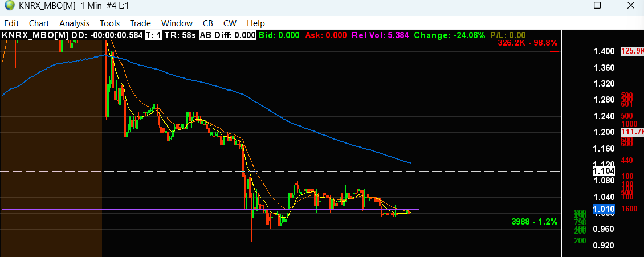Open the Window menu
Image resolution: width=644 pixels, height=257 pixels.
pos(177,23)
